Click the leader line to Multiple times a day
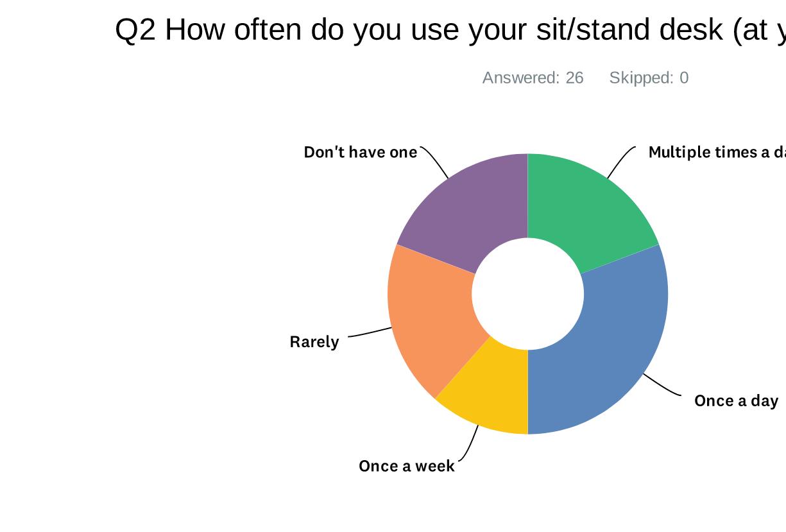Viewport: 786px width, 532px height. [x=621, y=162]
